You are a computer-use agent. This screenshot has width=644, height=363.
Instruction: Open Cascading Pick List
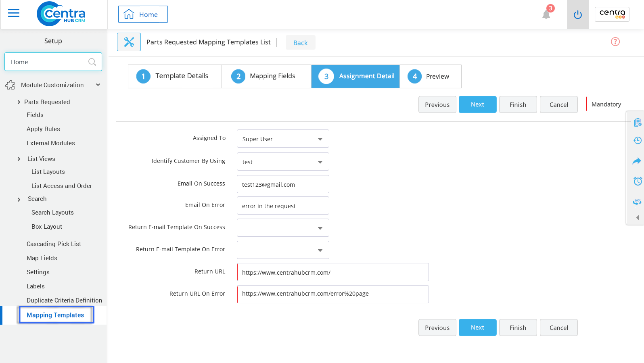pyautogui.click(x=54, y=244)
